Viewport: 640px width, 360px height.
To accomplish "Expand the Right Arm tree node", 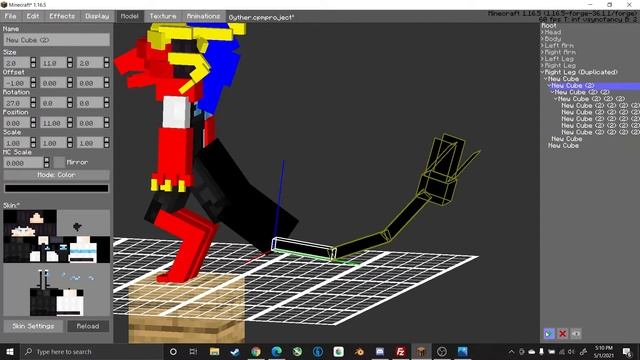I will pos(542,52).
